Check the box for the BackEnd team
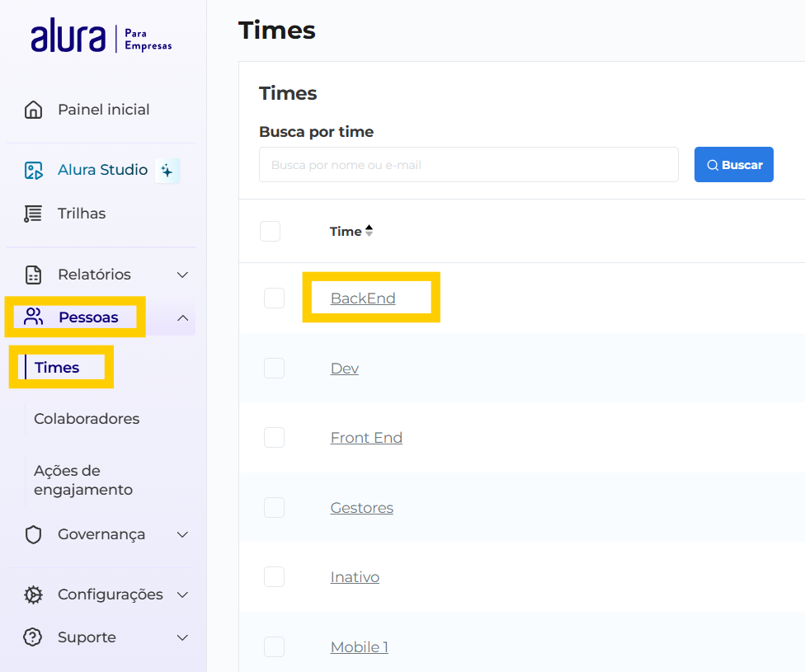The width and height of the screenshot is (805, 672). tap(274, 298)
